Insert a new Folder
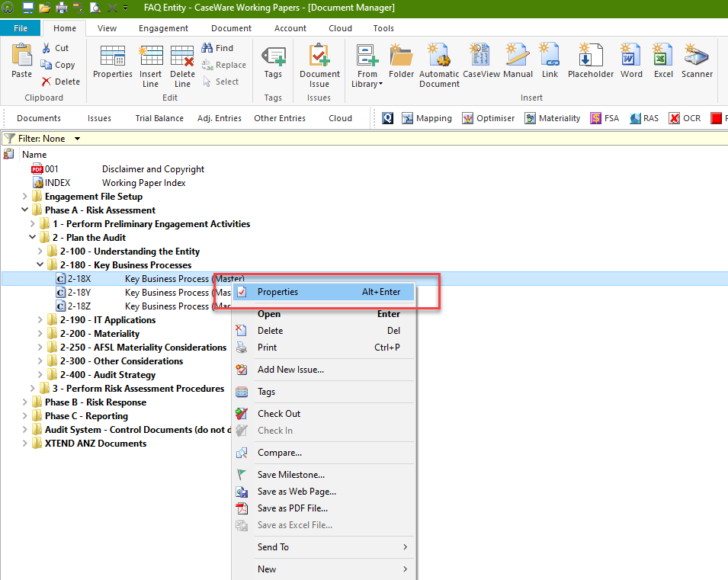The height and width of the screenshot is (580, 728). pyautogui.click(x=401, y=61)
